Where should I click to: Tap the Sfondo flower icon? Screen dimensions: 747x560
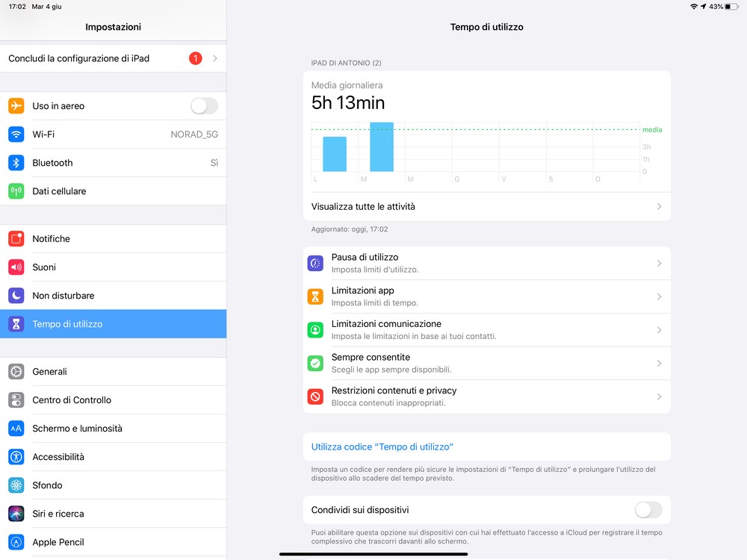pyautogui.click(x=16, y=485)
